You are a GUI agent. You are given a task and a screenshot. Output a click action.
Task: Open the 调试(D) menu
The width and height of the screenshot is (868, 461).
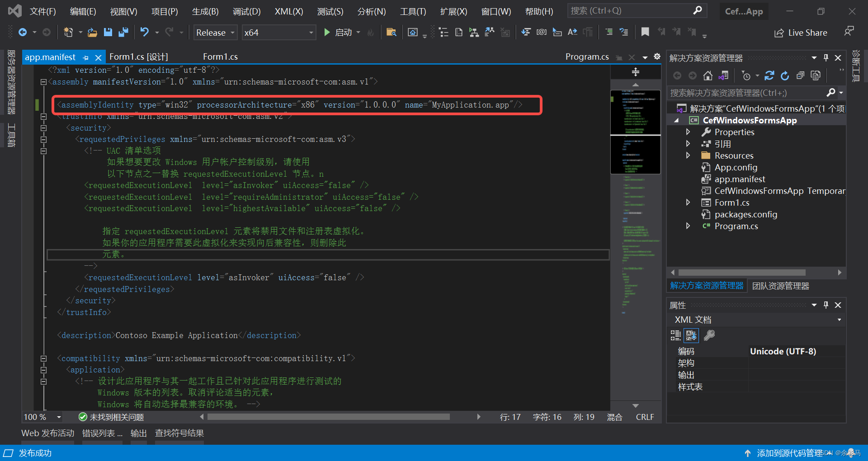[246, 11]
